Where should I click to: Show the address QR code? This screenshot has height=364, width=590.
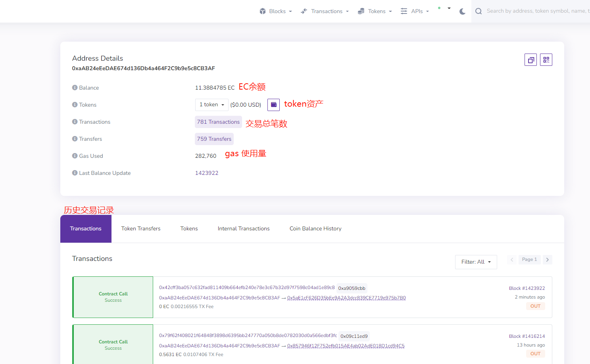(546, 60)
